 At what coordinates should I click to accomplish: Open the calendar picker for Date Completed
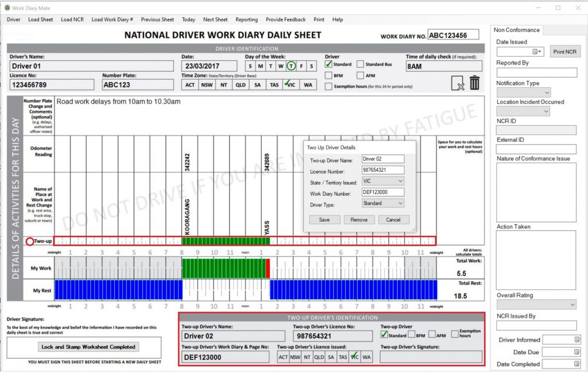tap(578, 364)
